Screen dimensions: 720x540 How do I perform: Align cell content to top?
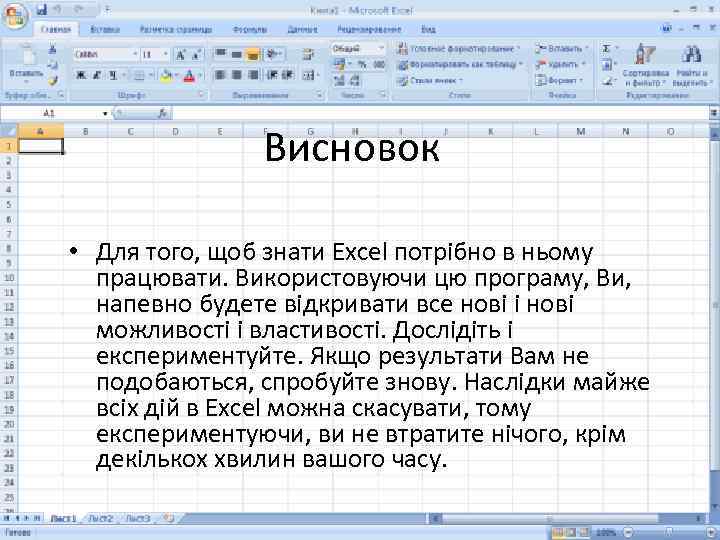coord(220,54)
